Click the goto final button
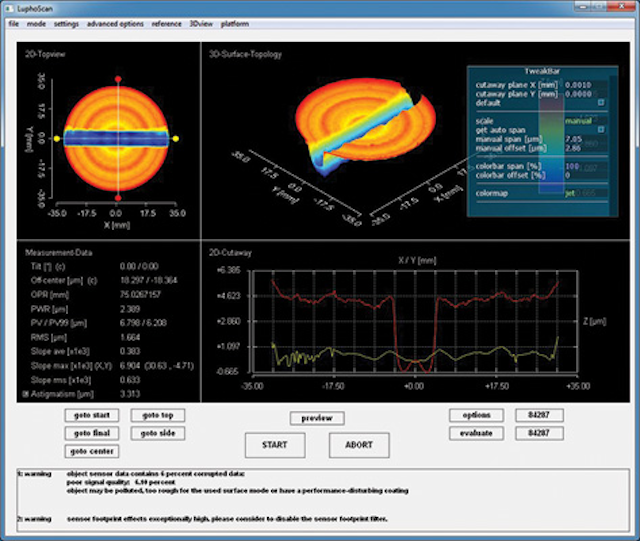 pos(92,433)
